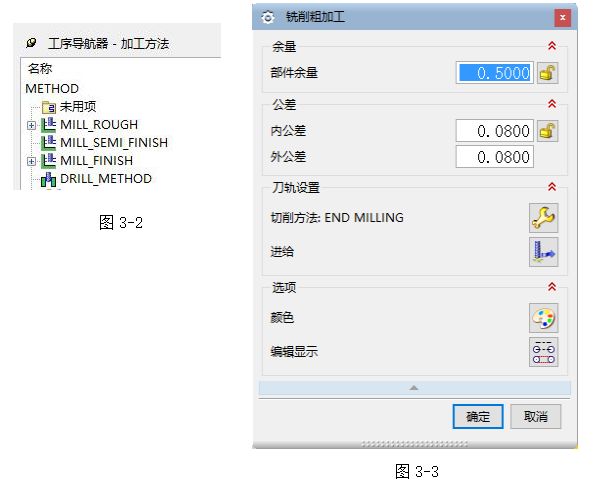Click the MILL_SEMI_FINISH method icon
Image resolution: width=611 pixels, height=480 pixels.
pos(49,143)
